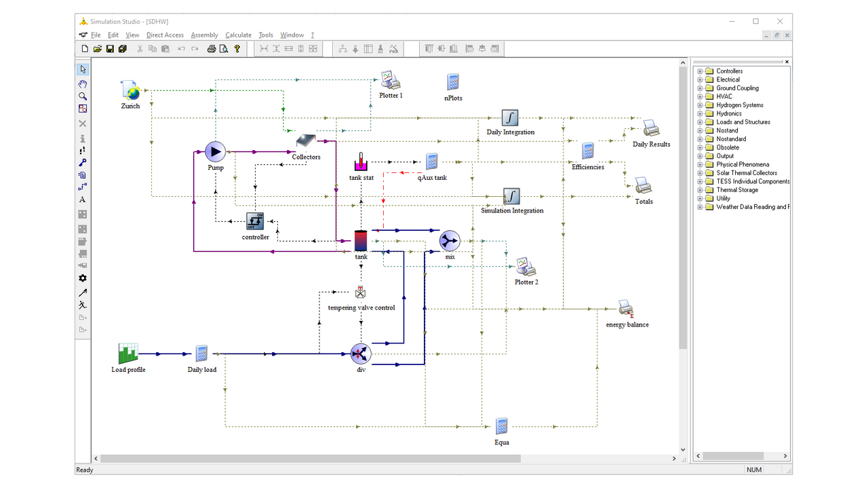Expand the Hydronics folder
This screenshot has width=868, height=488.
(700, 113)
